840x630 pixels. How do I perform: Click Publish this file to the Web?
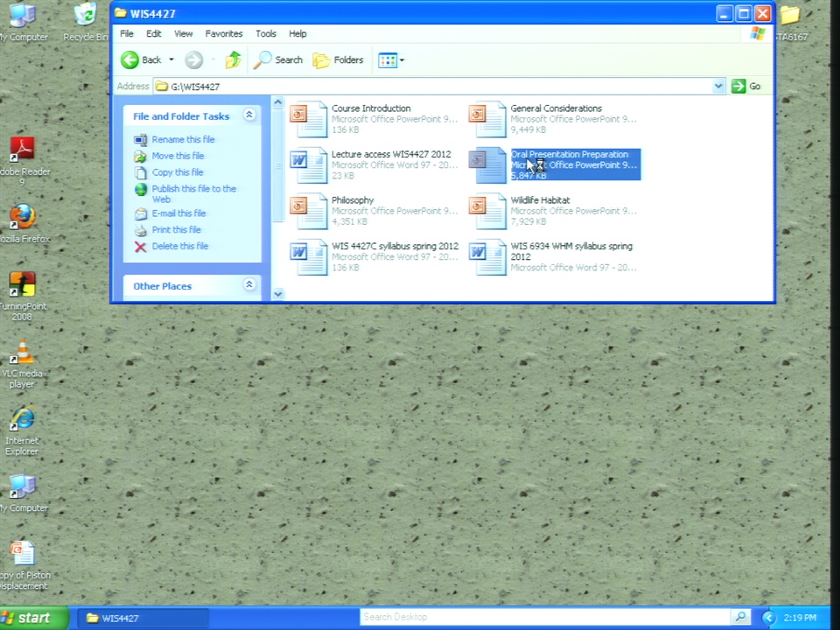point(194,194)
